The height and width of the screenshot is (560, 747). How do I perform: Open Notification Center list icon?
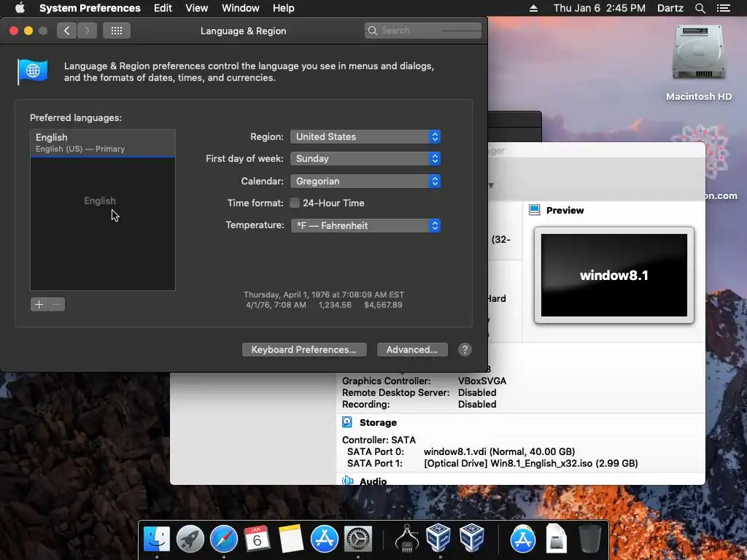pyautogui.click(x=723, y=8)
